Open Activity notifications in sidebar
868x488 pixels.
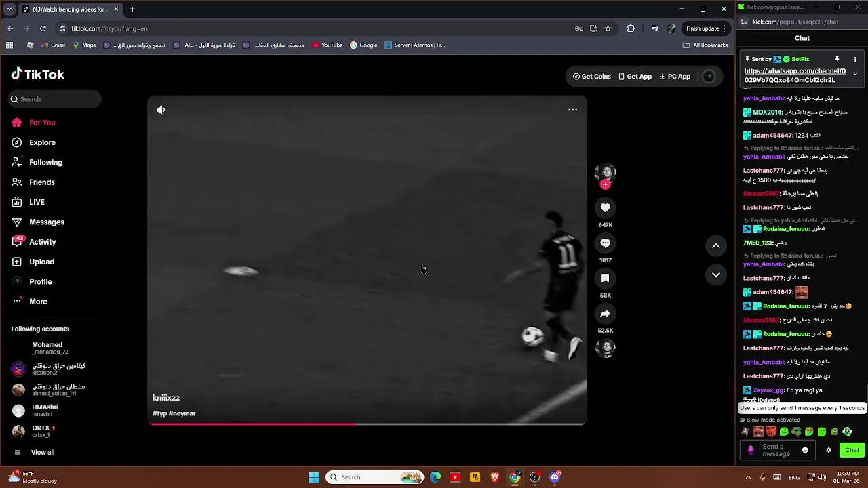pos(34,242)
